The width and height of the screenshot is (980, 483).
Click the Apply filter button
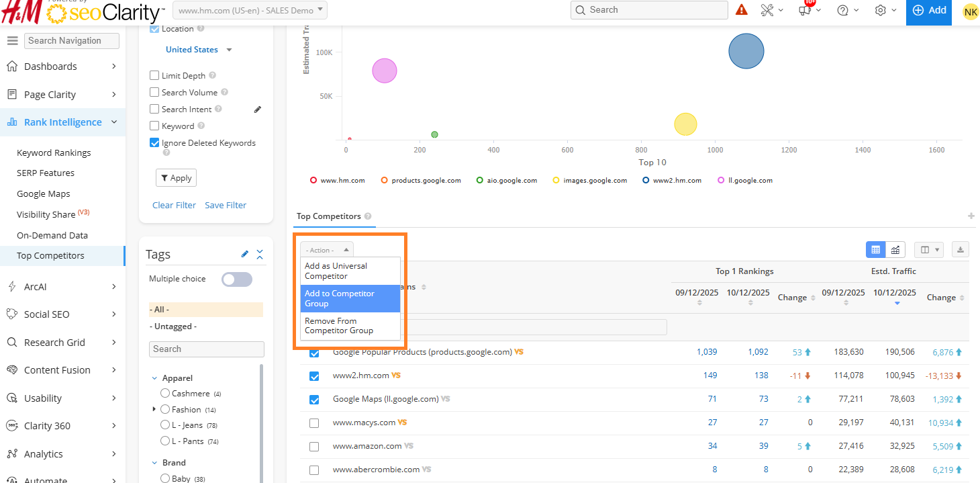(176, 178)
